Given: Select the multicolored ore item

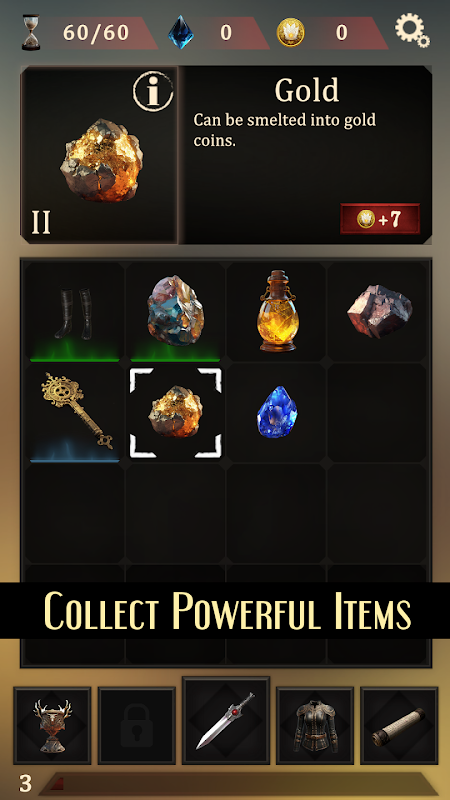Looking at the screenshot, I should point(175,312).
